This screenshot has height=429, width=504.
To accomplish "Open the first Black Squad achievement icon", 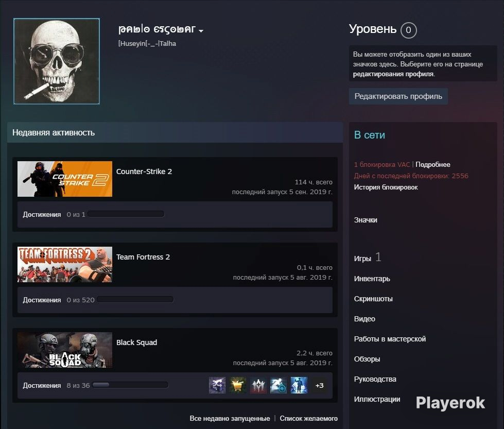I will point(217,385).
